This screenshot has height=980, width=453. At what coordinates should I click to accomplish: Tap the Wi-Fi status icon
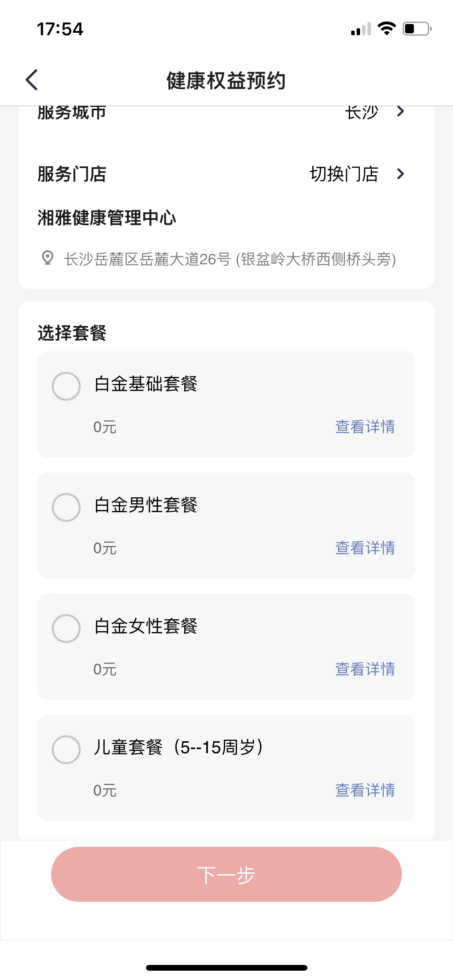coord(386,29)
